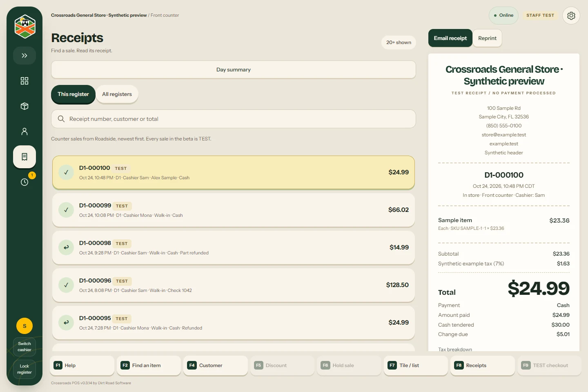Screen dimensions: 588x392
Task: Focus the receipt search field
Action: coord(234,119)
